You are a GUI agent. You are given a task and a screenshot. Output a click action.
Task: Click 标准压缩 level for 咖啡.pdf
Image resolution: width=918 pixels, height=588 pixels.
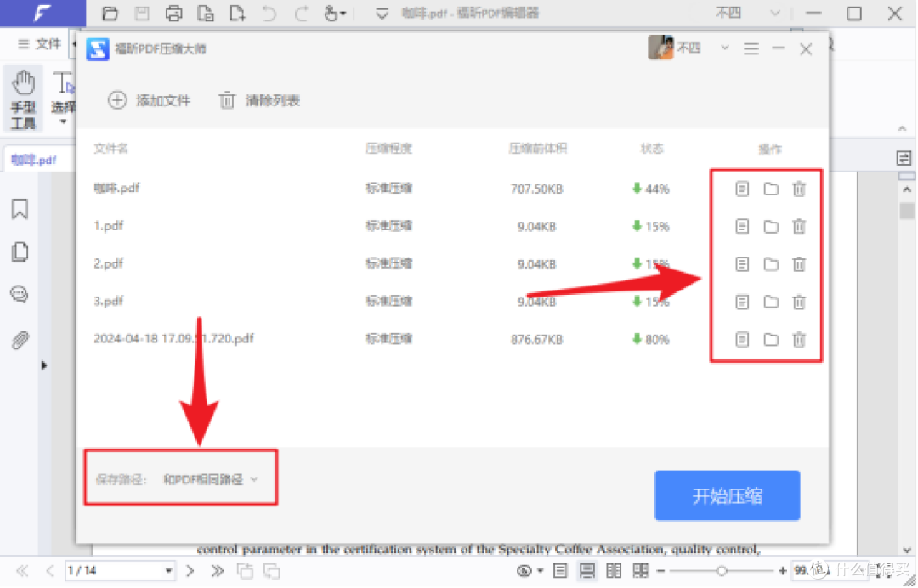pos(388,189)
